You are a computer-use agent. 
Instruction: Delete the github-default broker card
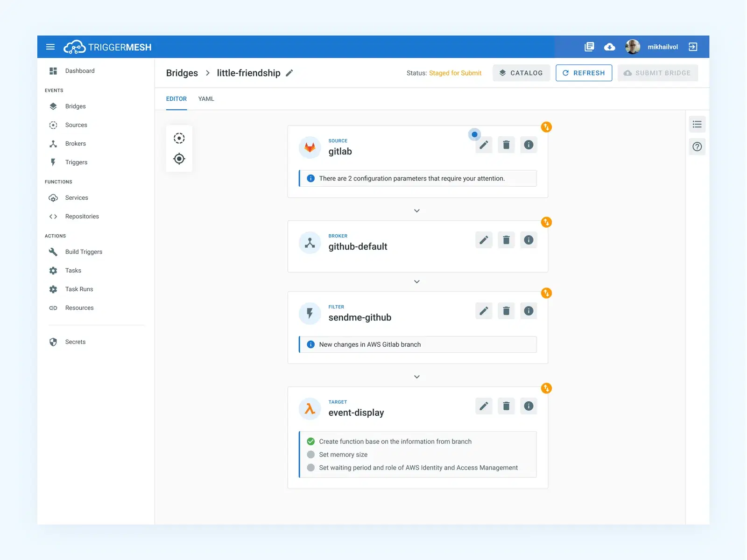coord(506,240)
